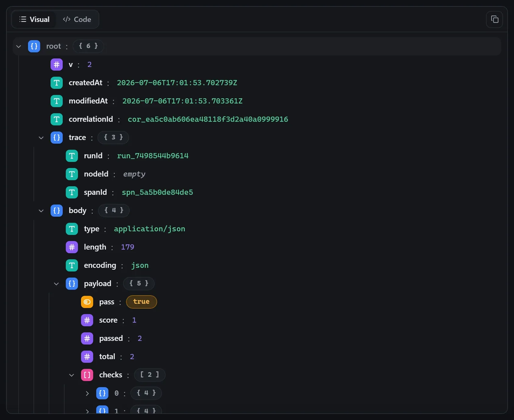The height and width of the screenshot is (420, 514).
Task: Click the checks [ 2 ] count badge
Action: tap(150, 375)
